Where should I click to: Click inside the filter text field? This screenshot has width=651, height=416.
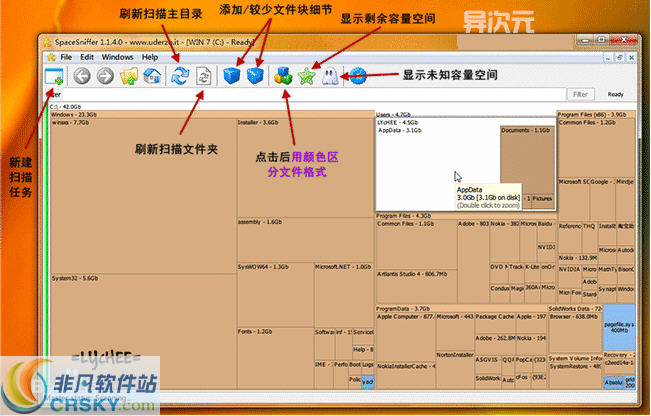click(x=300, y=94)
